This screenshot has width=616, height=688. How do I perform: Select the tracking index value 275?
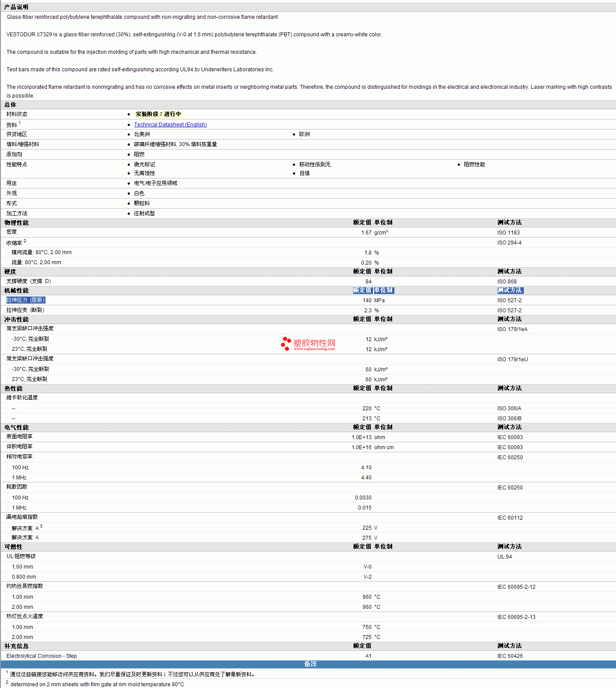pyautogui.click(x=367, y=538)
